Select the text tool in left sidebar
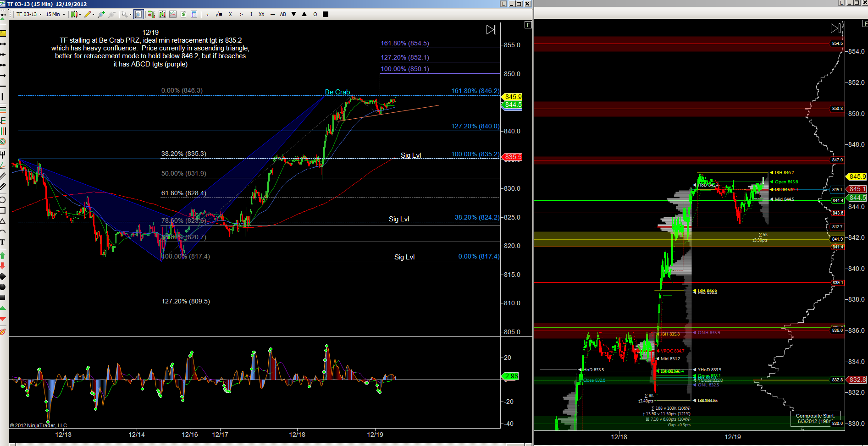The width and height of the screenshot is (868, 446). click(x=3, y=242)
